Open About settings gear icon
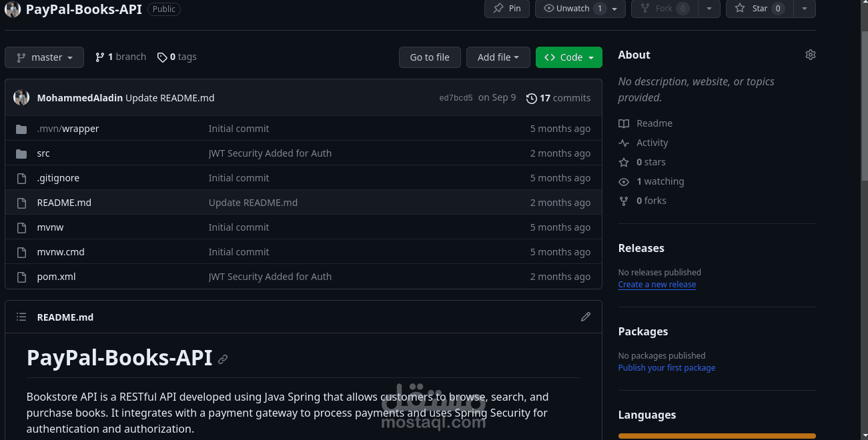This screenshot has height=440, width=868. coord(811,55)
